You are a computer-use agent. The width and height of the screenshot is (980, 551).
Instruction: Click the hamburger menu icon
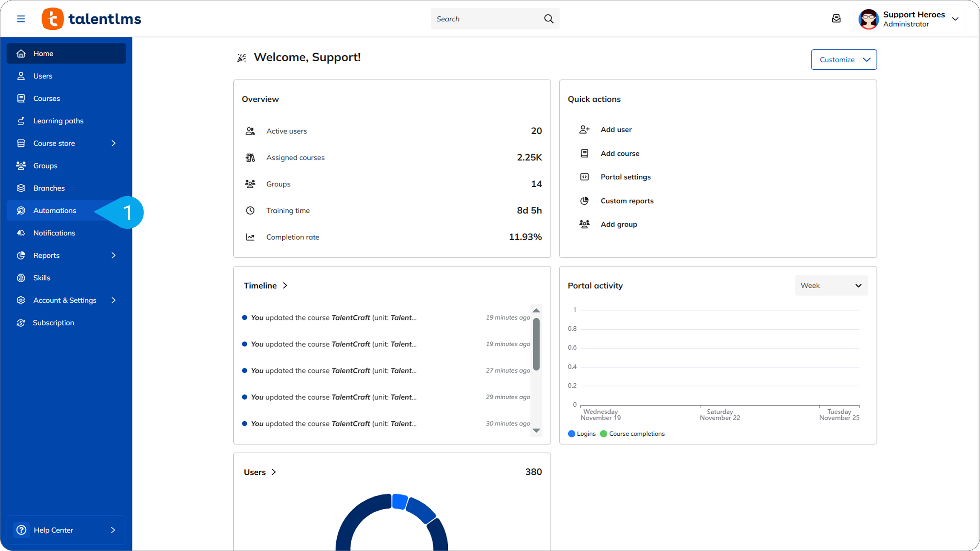tap(21, 19)
